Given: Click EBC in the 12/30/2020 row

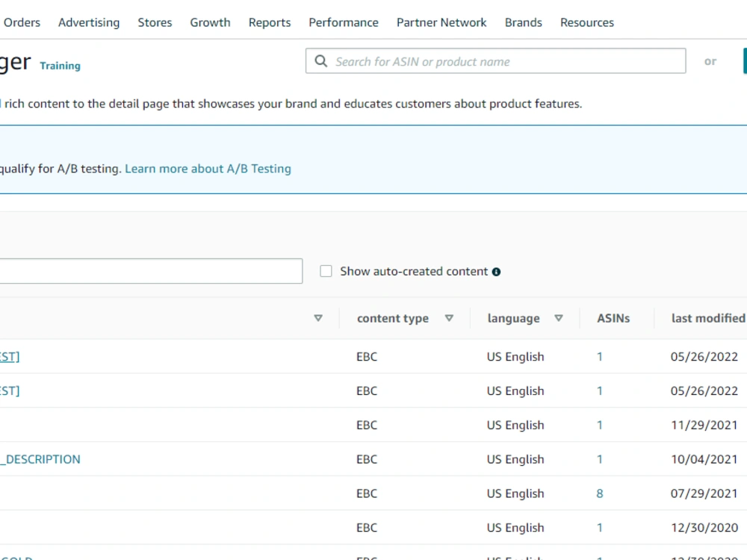Looking at the screenshot, I should click(x=367, y=528).
